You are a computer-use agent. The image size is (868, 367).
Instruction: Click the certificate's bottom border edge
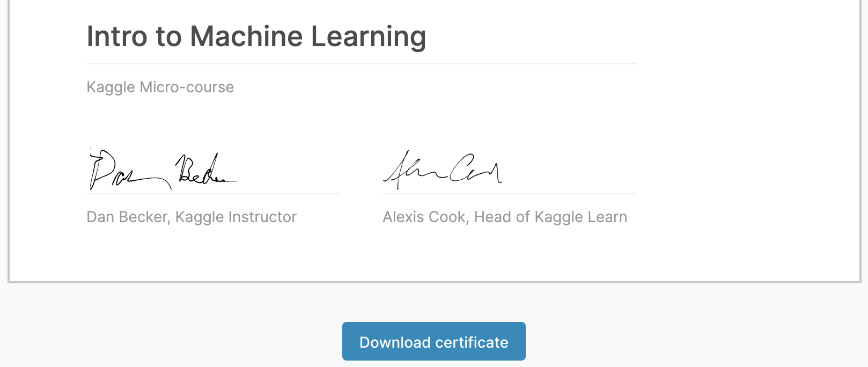tap(433, 282)
